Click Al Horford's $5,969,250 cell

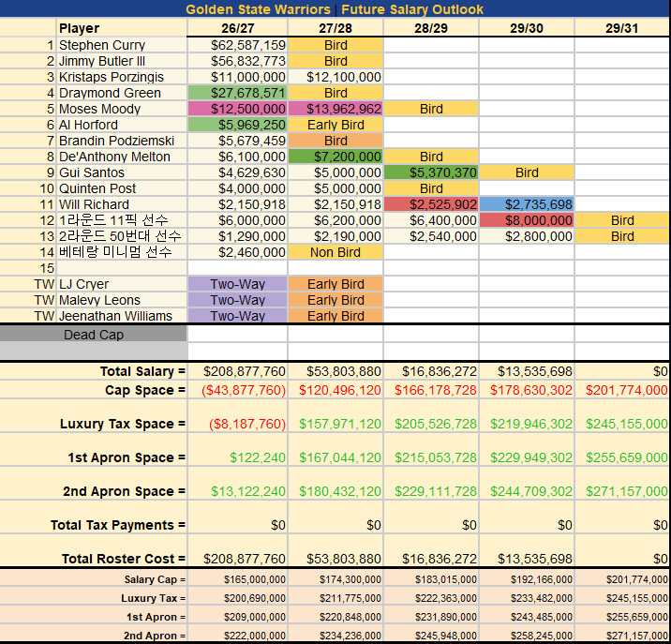point(237,125)
